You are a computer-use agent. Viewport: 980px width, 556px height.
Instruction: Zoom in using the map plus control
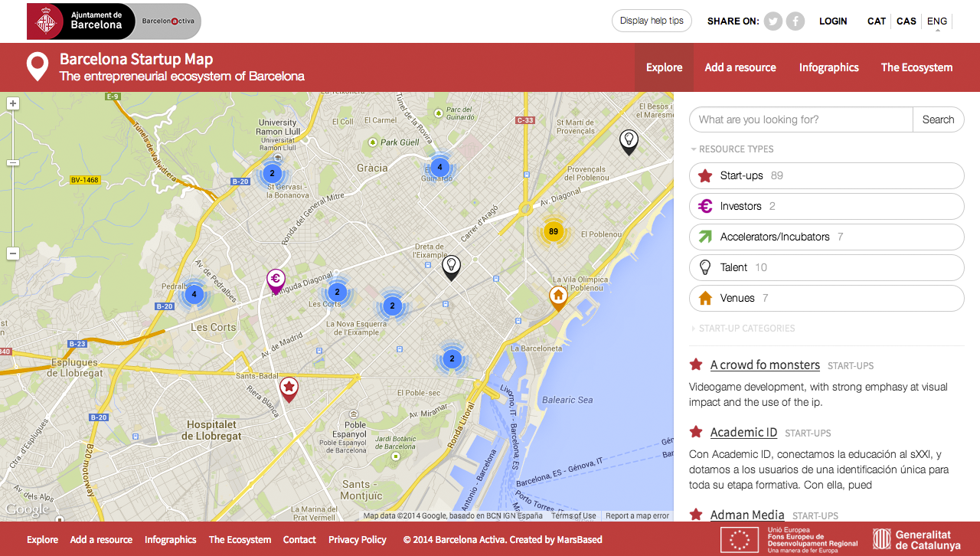coord(12,102)
